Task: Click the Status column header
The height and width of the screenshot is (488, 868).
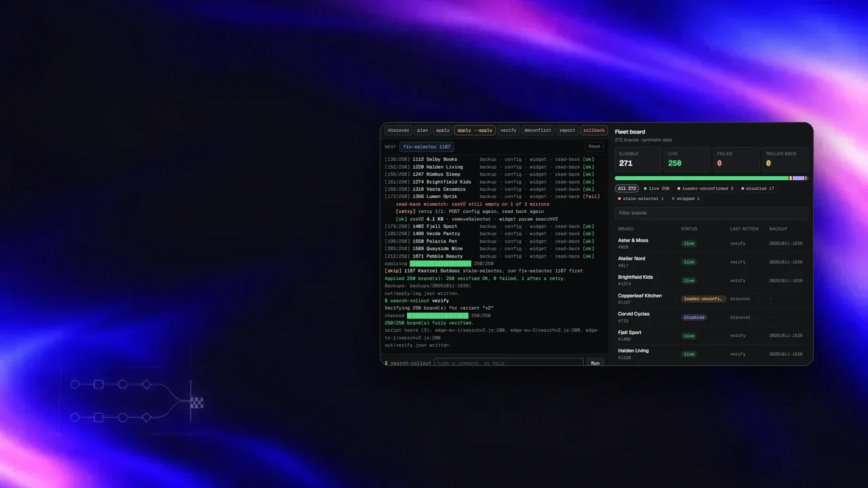Action: click(x=689, y=229)
